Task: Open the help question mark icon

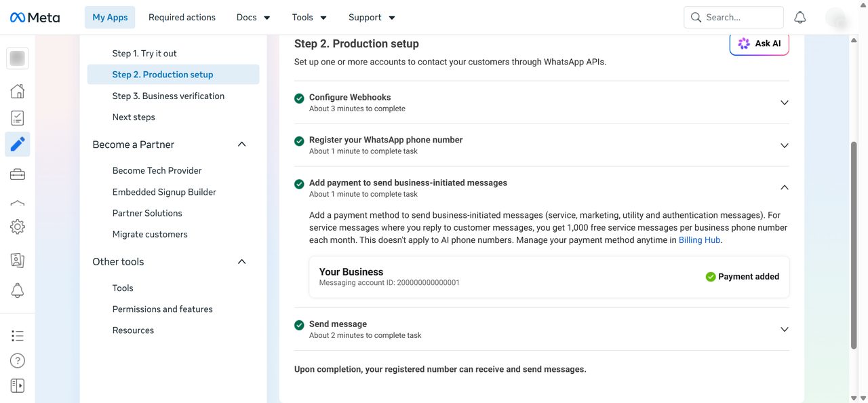Action: [x=18, y=361]
